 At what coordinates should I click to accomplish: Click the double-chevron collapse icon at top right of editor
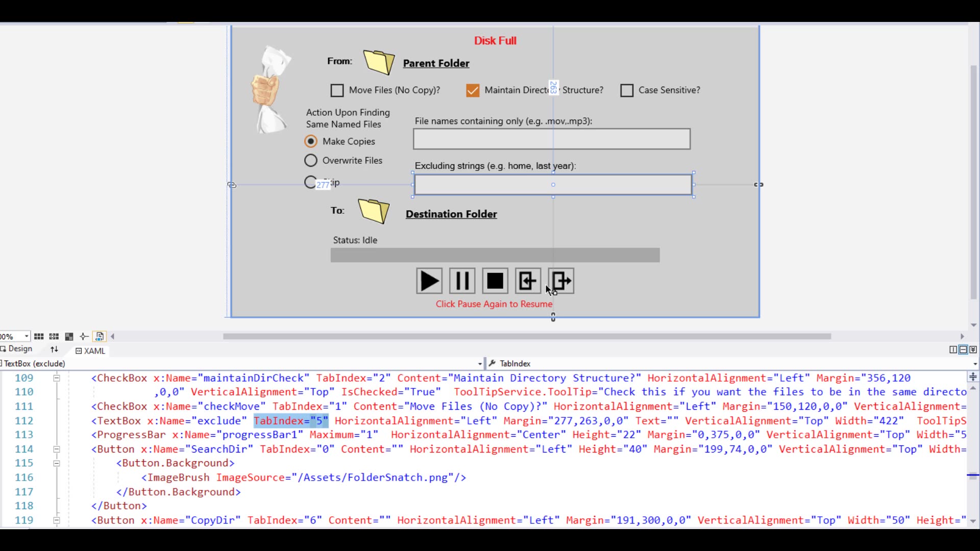pyautogui.click(x=973, y=349)
